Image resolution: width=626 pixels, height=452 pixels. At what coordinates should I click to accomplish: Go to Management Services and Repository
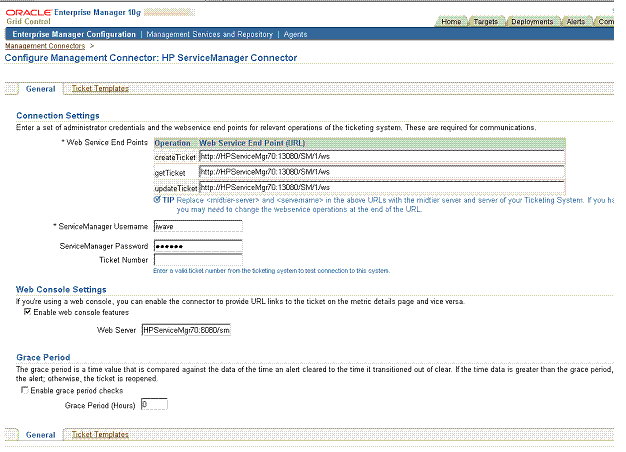click(x=210, y=34)
